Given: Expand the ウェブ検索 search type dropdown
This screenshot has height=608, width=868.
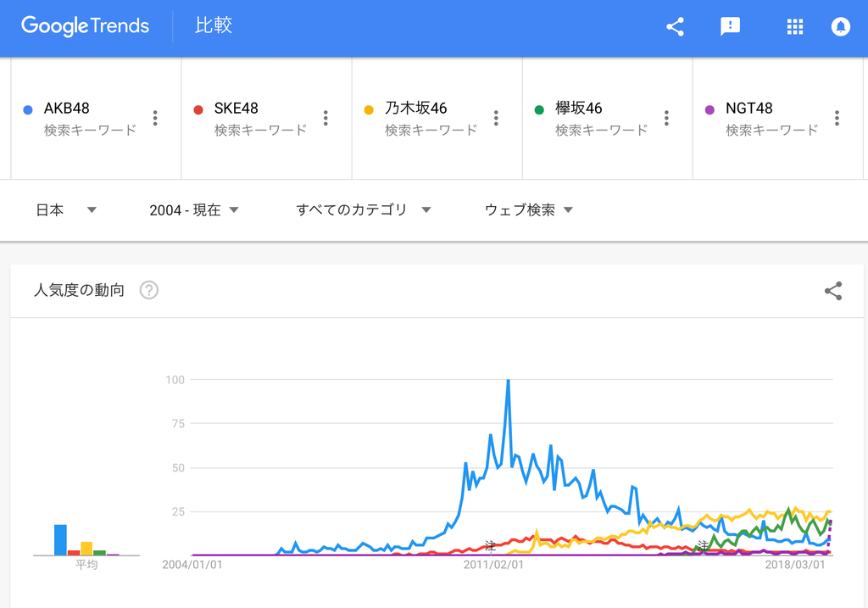Looking at the screenshot, I should pos(529,209).
